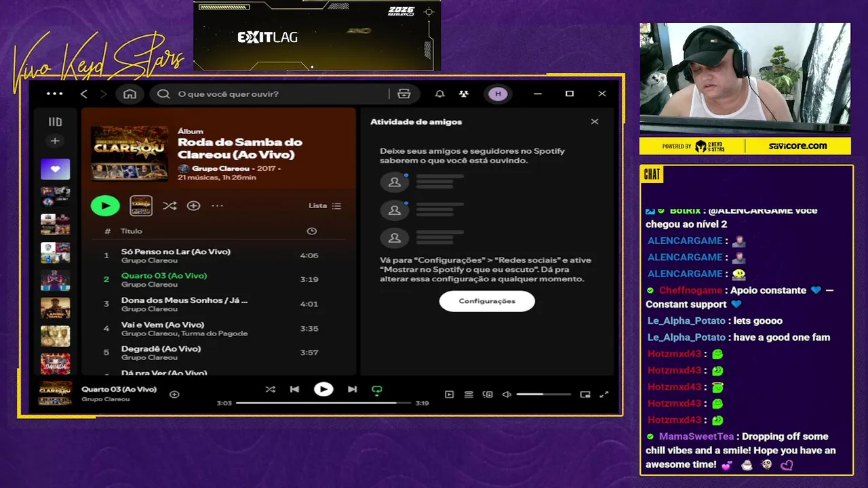Open the mini player icon
The image size is (868, 488).
pos(585,394)
